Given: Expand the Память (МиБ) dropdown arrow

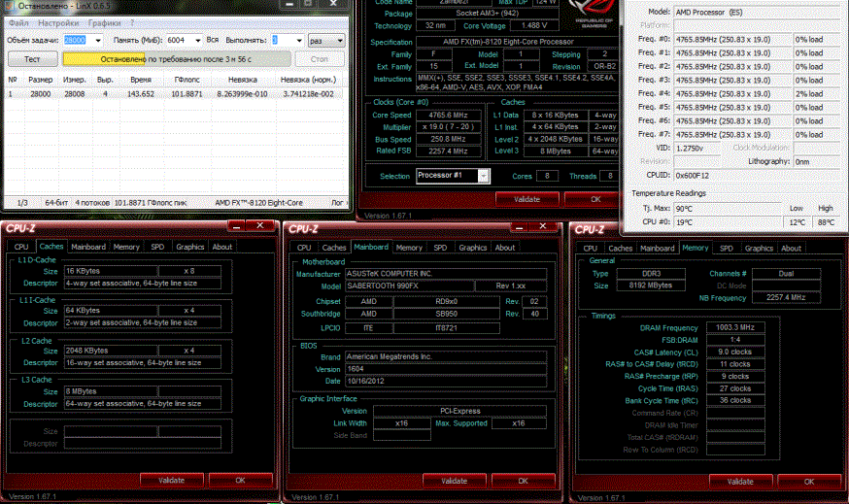Looking at the screenshot, I should [197, 41].
